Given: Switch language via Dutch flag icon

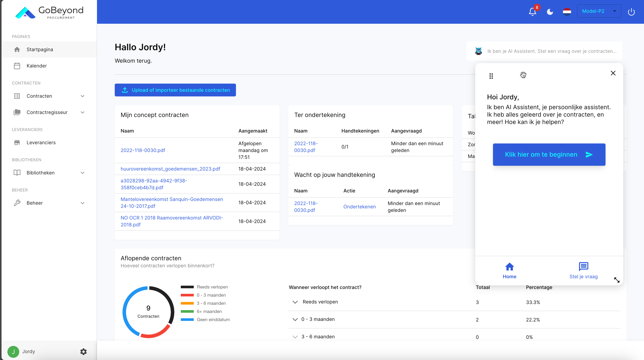Looking at the screenshot, I should [567, 11].
